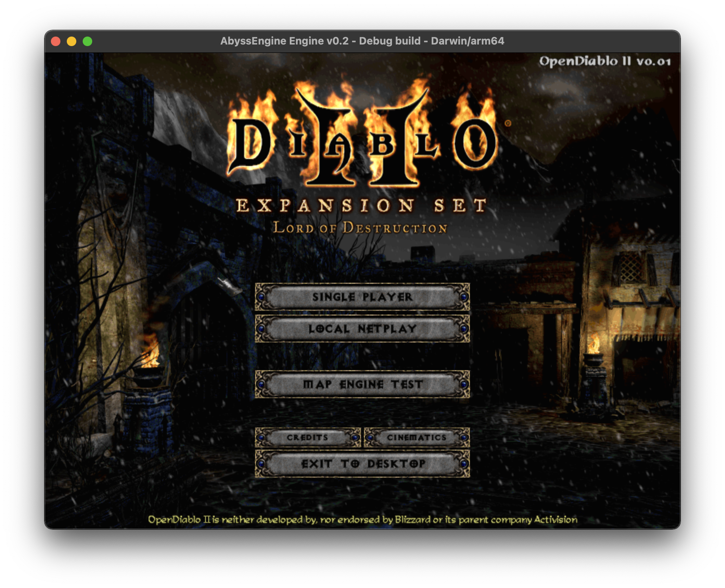
Task: Open the Local Netplay menu
Action: (362, 329)
